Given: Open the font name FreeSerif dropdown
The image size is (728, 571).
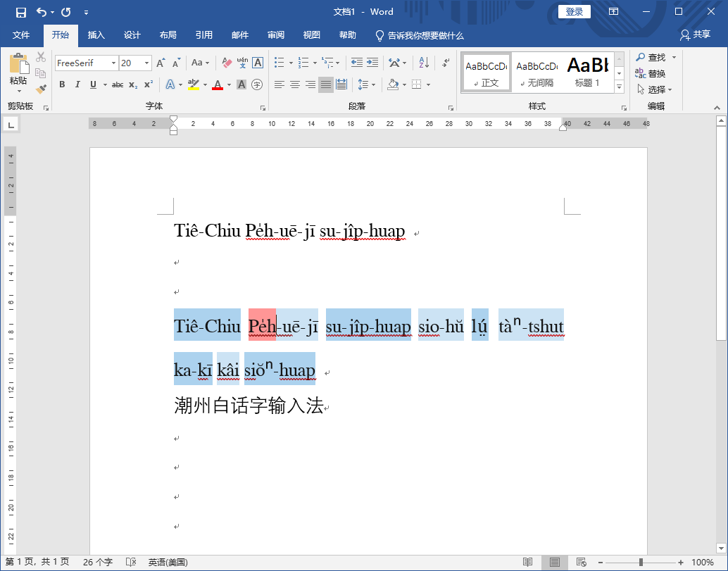Looking at the screenshot, I should (x=113, y=63).
